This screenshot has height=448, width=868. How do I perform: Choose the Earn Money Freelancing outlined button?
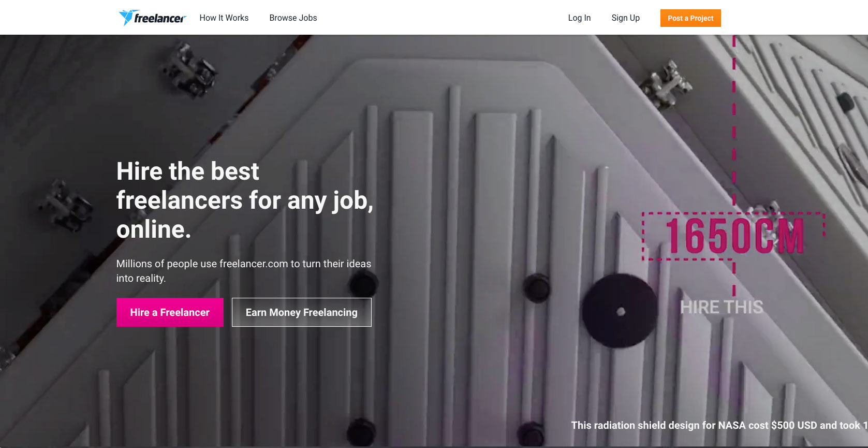302,312
